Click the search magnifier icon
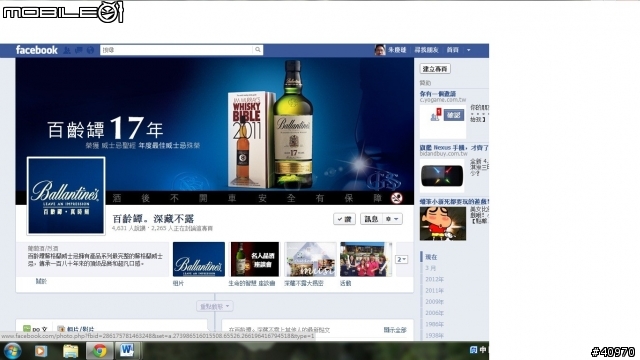This screenshot has width=640, height=360. coord(258,50)
